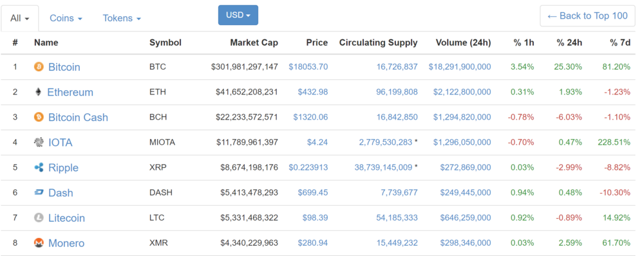Open the Ethereum price $432.98 link

coord(312,92)
